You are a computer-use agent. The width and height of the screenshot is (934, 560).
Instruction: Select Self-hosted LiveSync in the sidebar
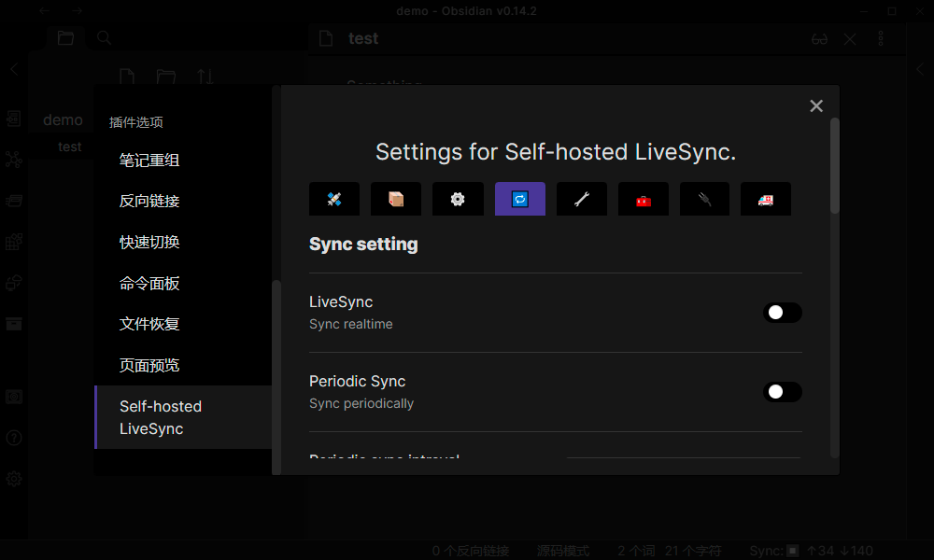point(183,417)
